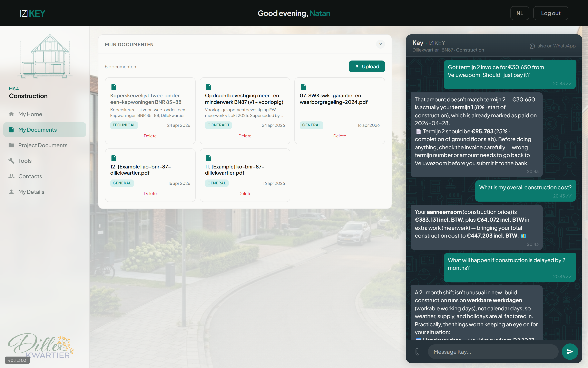Click the TECHNICAL tag on Koperskeuzelijst
Screen dimensions: 588x368
pyautogui.click(x=124, y=125)
